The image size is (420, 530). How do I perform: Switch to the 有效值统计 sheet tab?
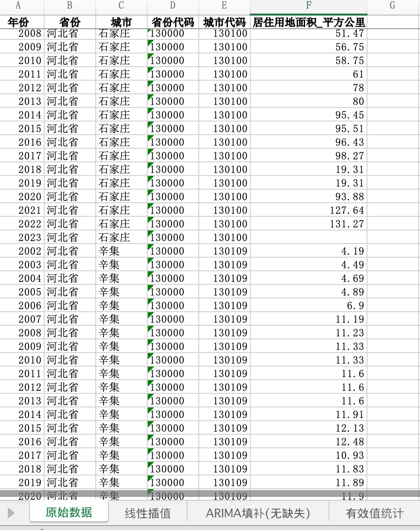[x=374, y=513]
